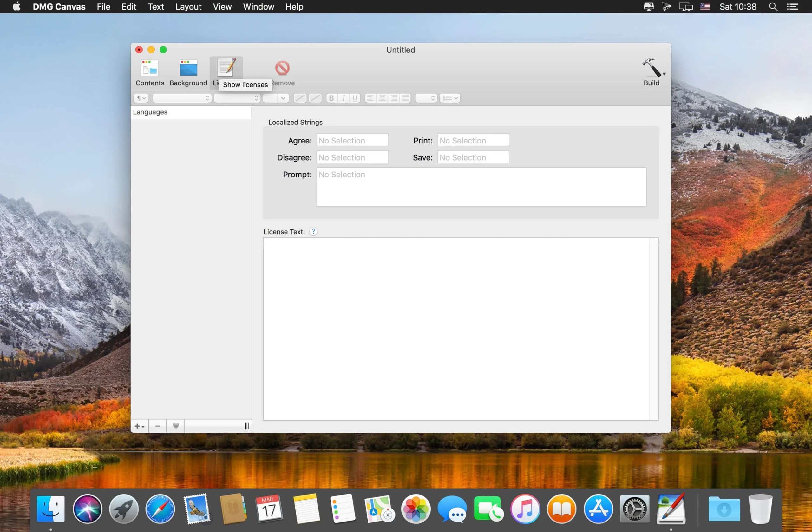
Task: Open the Window menu
Action: point(258,6)
